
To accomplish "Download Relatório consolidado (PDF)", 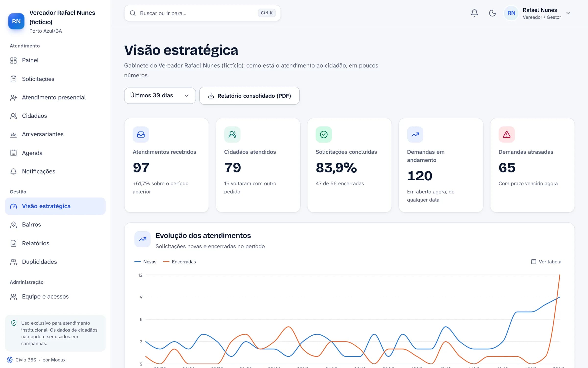I will click(249, 96).
